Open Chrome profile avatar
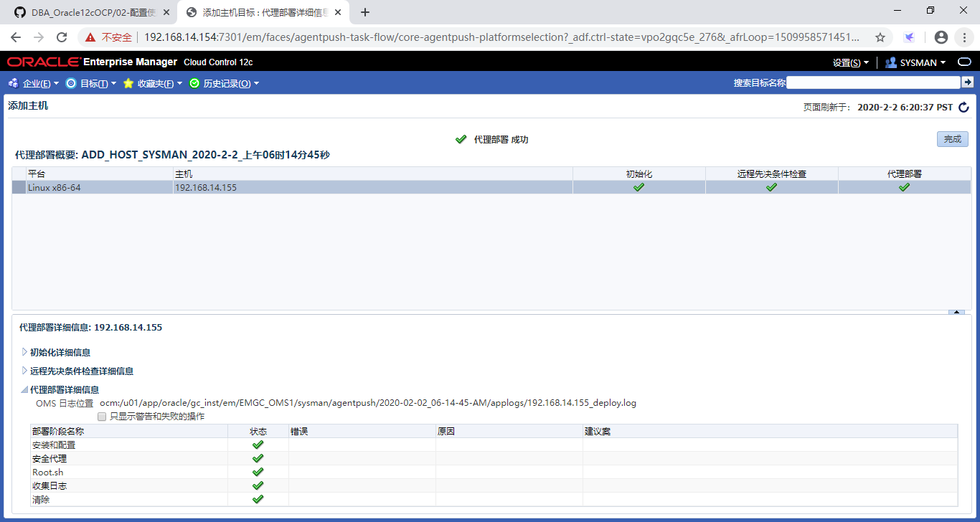The image size is (980, 522). click(x=941, y=37)
